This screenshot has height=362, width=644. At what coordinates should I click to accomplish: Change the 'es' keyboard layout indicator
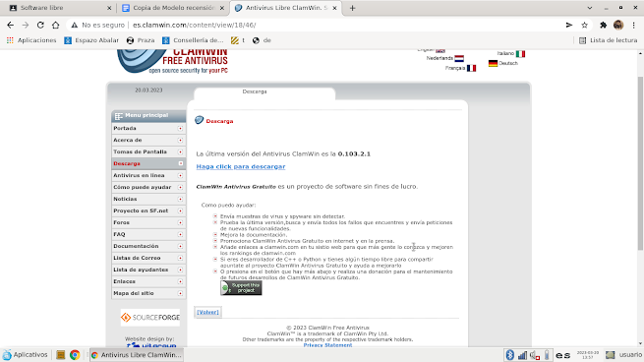click(x=563, y=355)
